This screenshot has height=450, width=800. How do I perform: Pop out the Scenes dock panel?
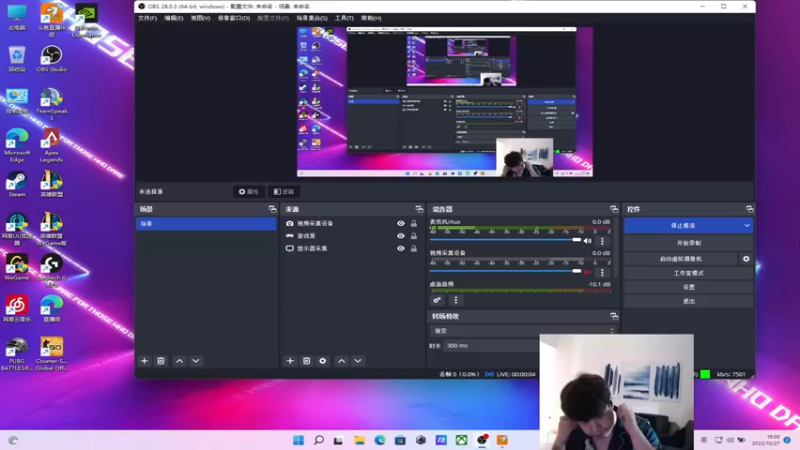[272, 209]
